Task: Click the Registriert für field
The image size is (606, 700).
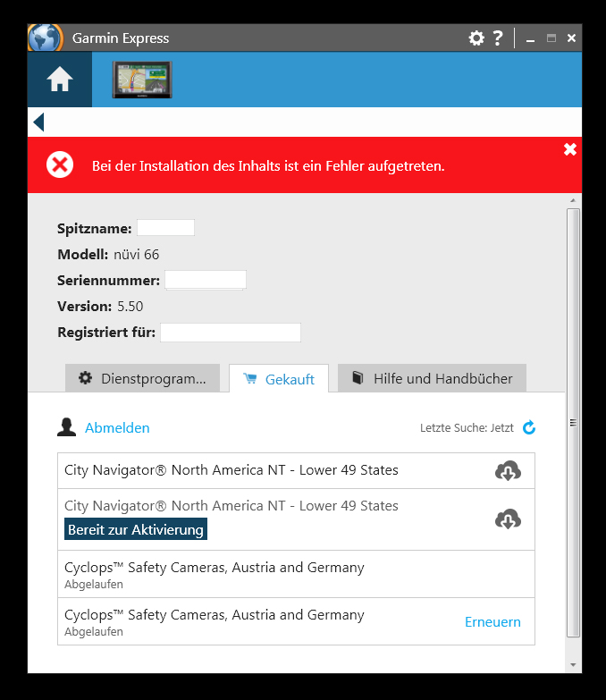Action: [231, 333]
